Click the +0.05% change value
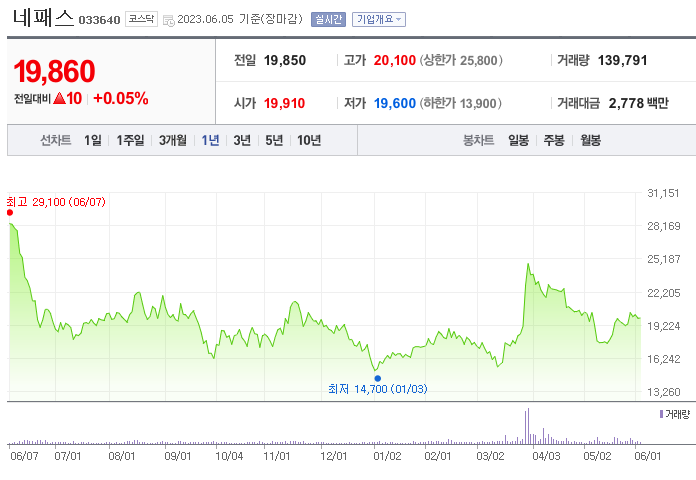The width and height of the screenshot is (696, 480). pyautogui.click(x=121, y=98)
